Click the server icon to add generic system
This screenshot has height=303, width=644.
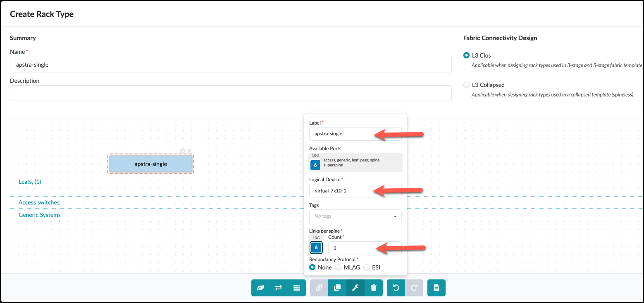(x=296, y=288)
